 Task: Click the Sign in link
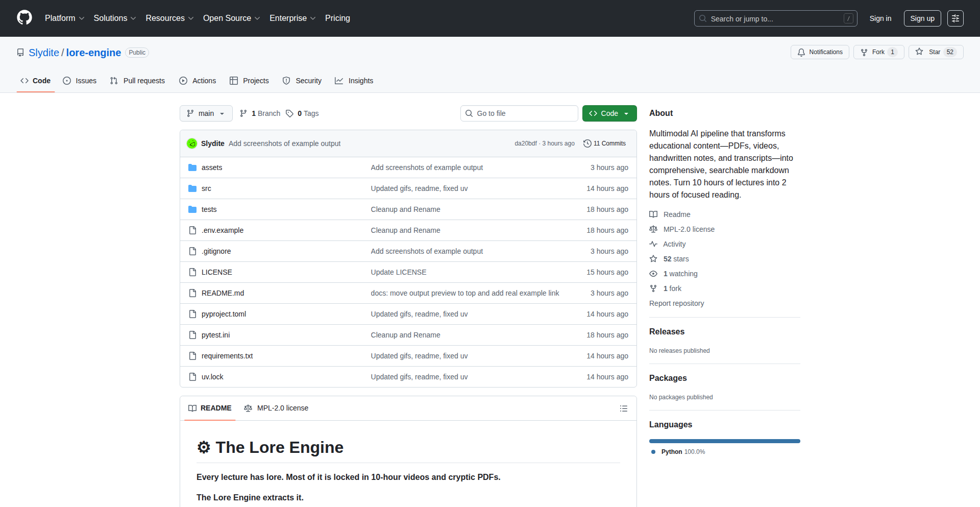880,18
